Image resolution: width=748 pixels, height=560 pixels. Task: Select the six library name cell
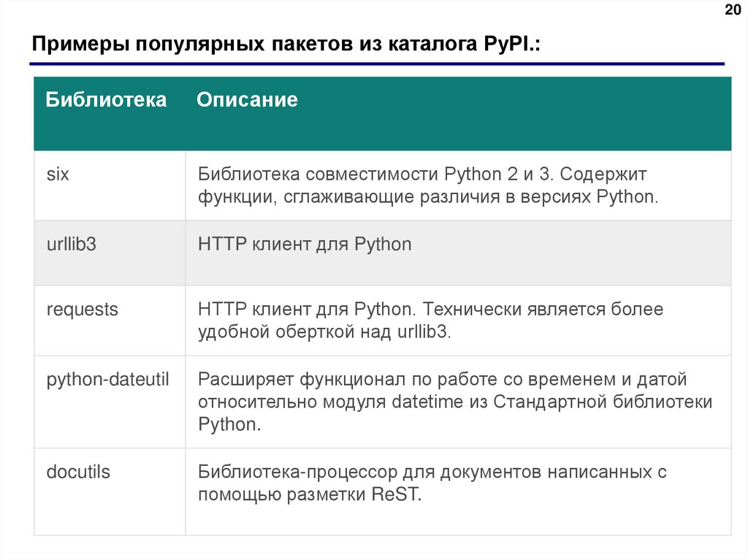(x=58, y=175)
